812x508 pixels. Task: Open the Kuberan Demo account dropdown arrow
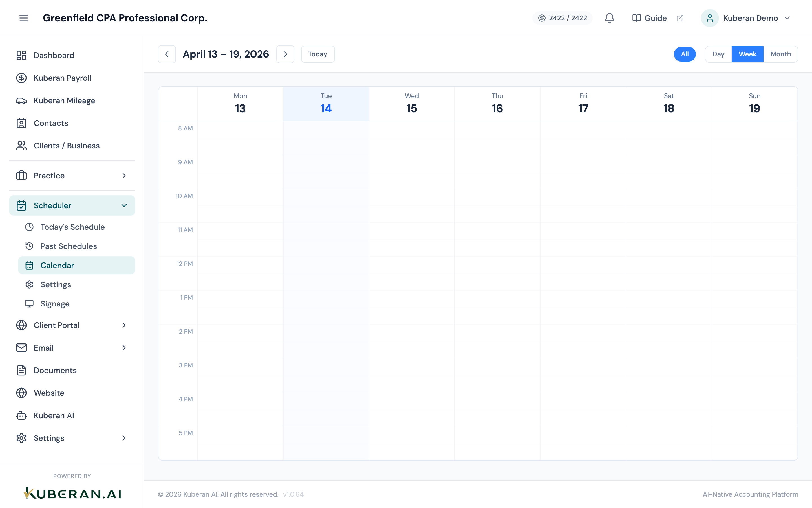[x=787, y=18]
